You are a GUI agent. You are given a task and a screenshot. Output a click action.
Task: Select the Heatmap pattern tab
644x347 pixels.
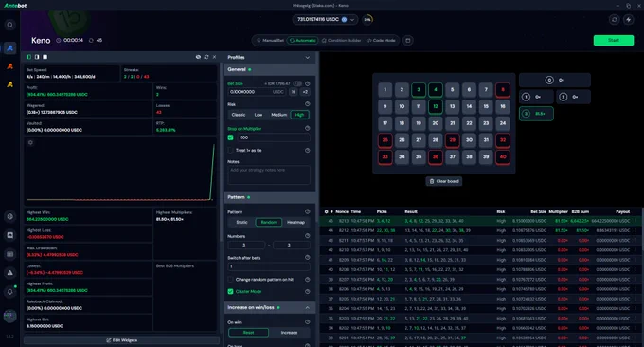[x=295, y=222]
